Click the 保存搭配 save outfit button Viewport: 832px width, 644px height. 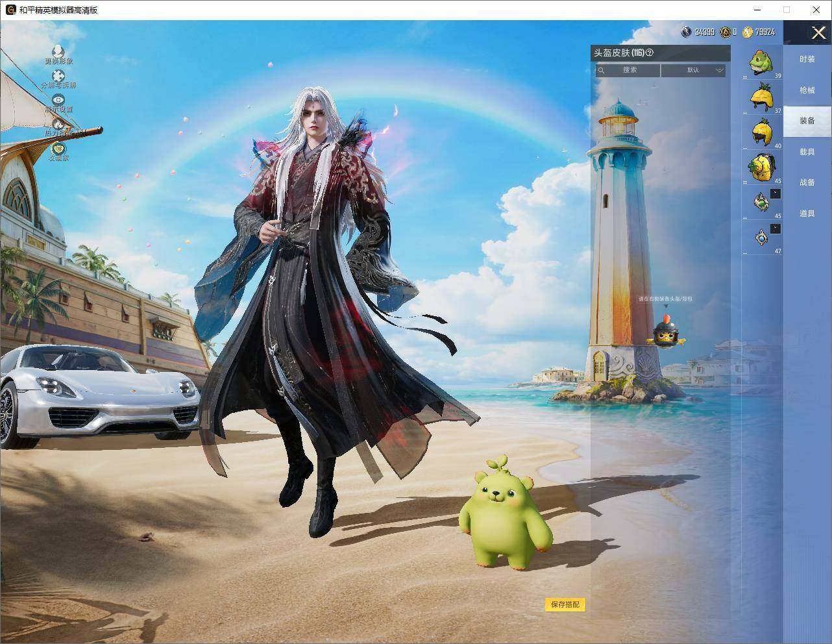point(565,604)
